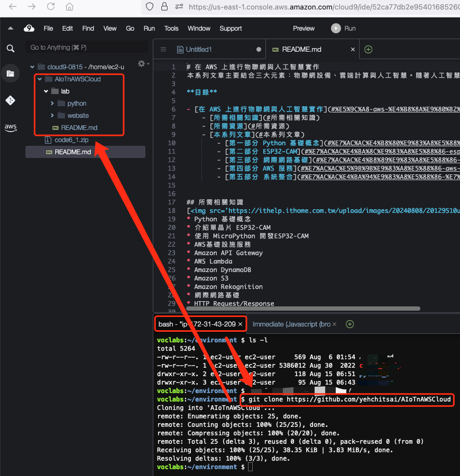Screen dimensions: 460x476
Task: Click the shield tracking protection icon
Action: 150,6
